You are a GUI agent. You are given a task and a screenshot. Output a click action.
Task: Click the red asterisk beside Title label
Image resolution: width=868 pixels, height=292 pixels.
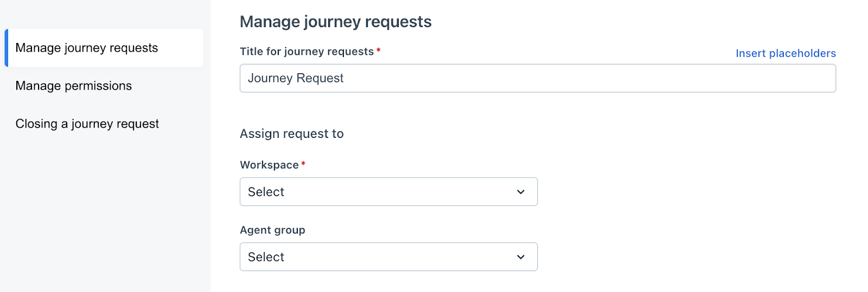pyautogui.click(x=379, y=50)
